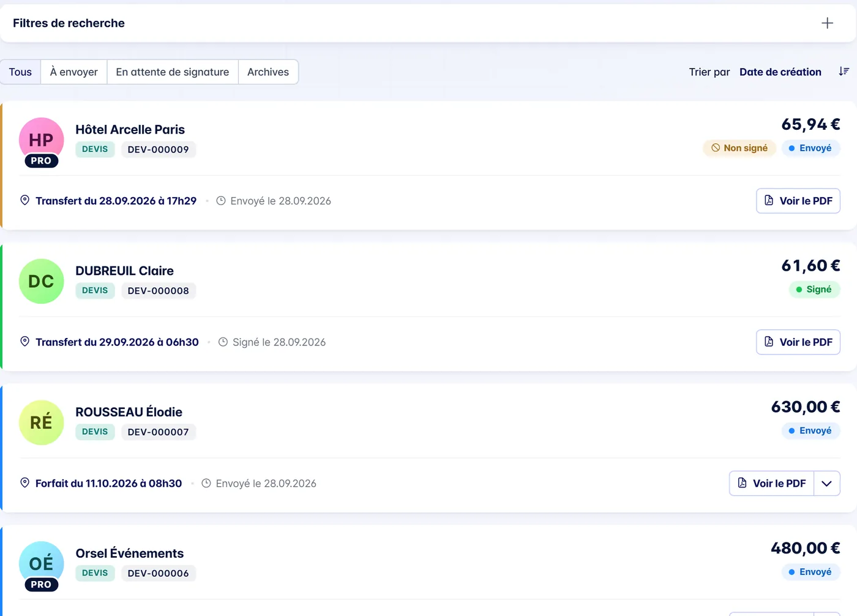The height and width of the screenshot is (616, 857).
Task: Open the Hôtel Arcelle Paris client name
Action: [130, 130]
